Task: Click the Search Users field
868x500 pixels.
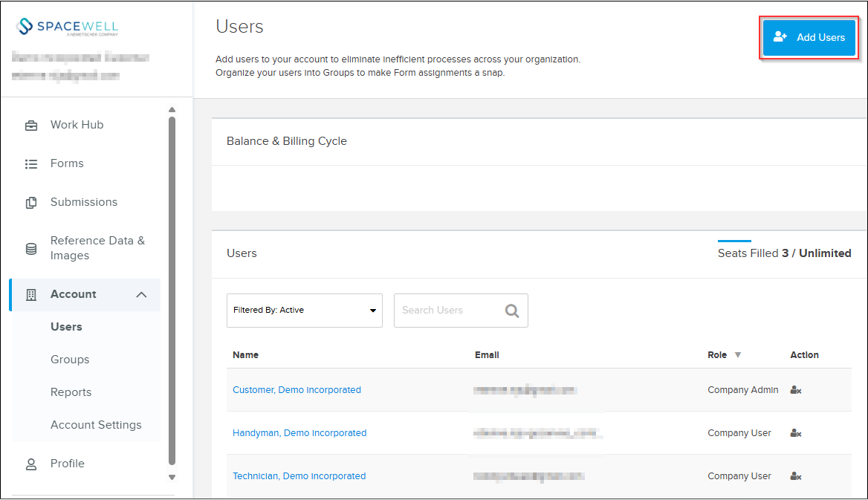Action: (x=461, y=311)
